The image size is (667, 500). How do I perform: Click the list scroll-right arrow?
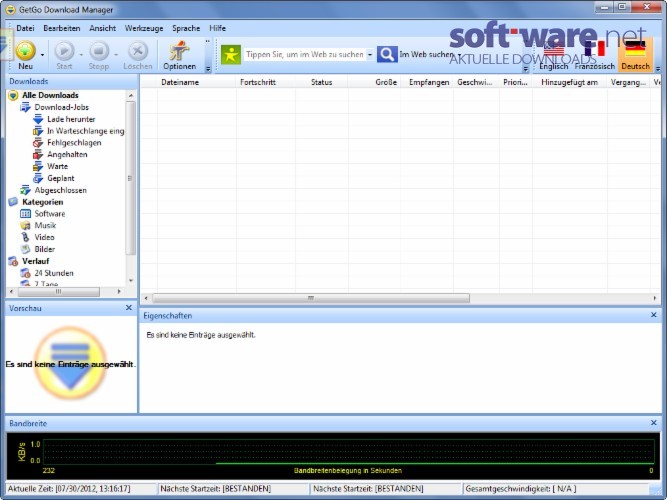click(x=655, y=298)
